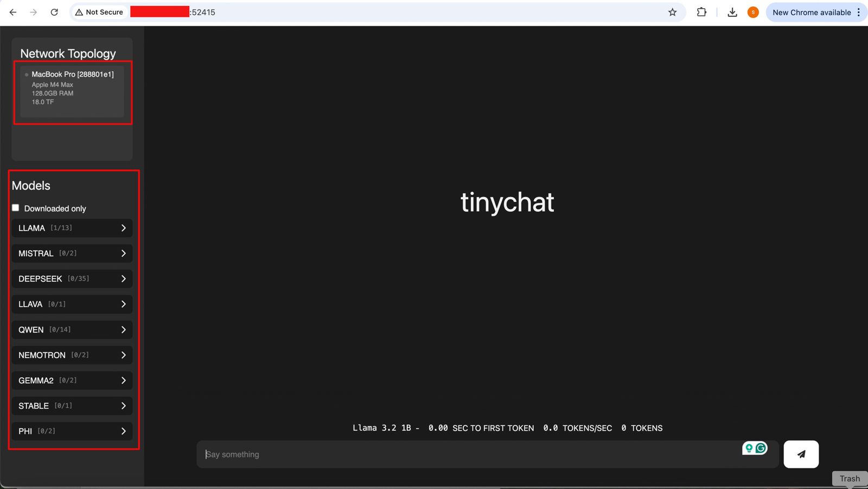The image size is (868, 489).
Task: Open the Chrome downloads icon
Action: pos(732,12)
